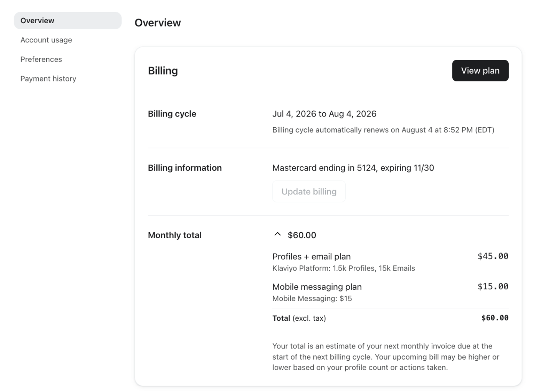Click the $60.00 monthly total amount

[302, 235]
